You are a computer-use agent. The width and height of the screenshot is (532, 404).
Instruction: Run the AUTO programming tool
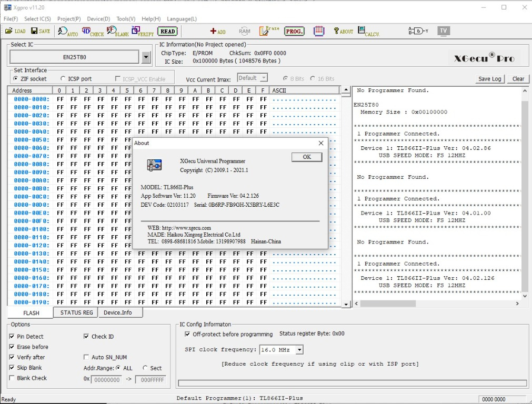[67, 32]
